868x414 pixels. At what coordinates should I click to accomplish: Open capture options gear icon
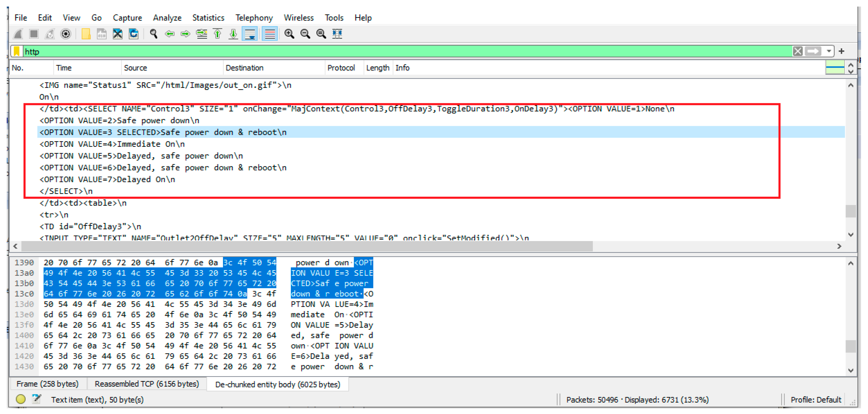pos(66,34)
